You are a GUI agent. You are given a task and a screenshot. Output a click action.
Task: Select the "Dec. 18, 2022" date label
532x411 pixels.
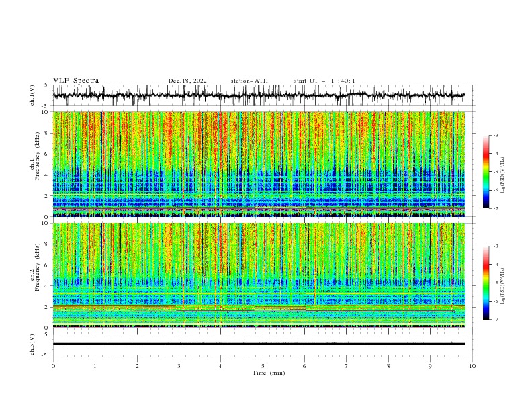(x=187, y=81)
